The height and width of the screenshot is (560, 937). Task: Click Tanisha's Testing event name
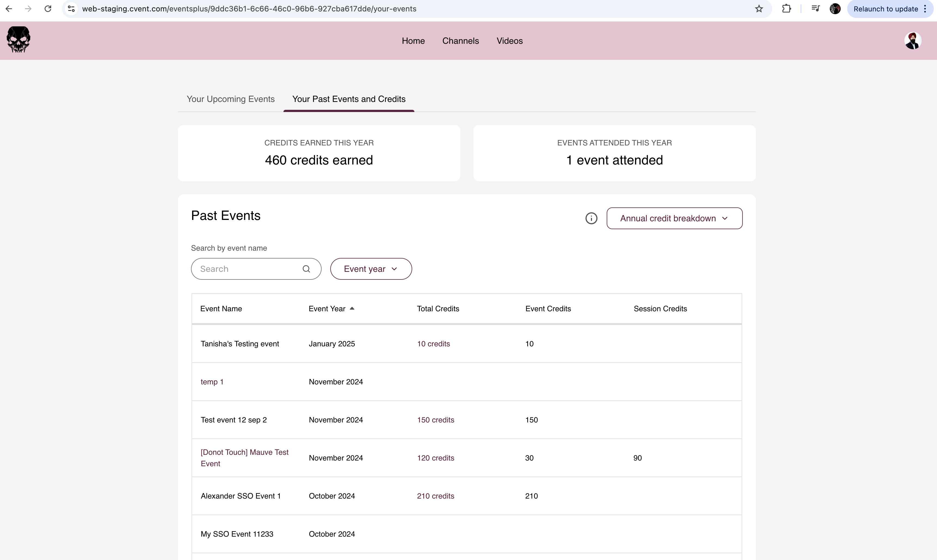[239, 343]
